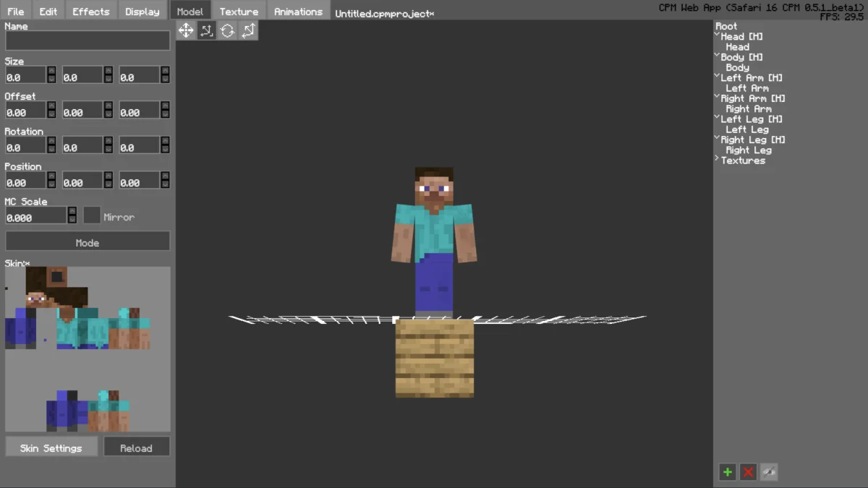Select the Left Arm child item
This screenshot has height=488, width=868.
(746, 87)
